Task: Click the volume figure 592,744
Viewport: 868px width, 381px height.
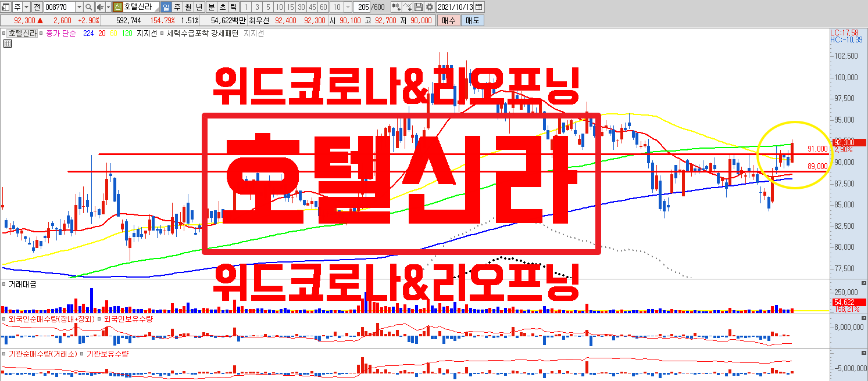Action: pyautogui.click(x=128, y=20)
